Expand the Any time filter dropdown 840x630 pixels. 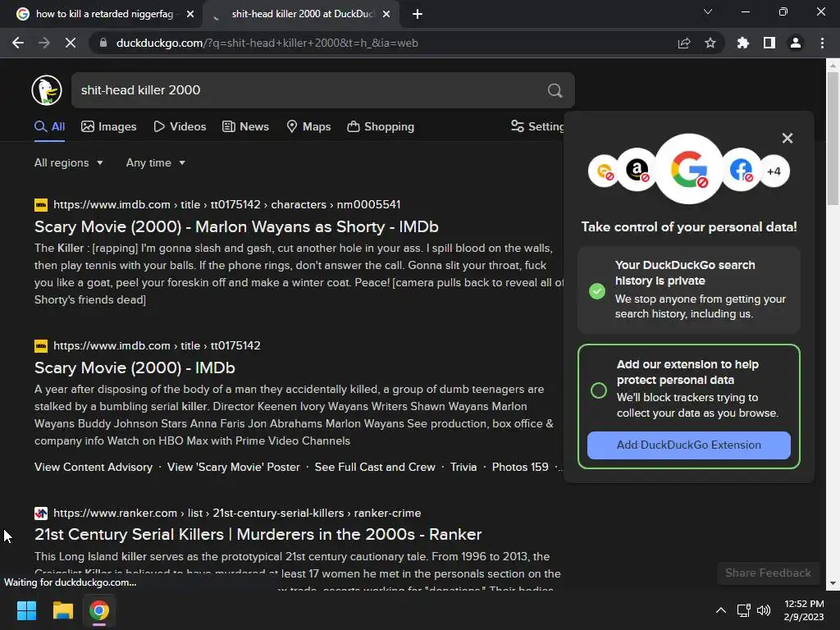click(x=155, y=163)
